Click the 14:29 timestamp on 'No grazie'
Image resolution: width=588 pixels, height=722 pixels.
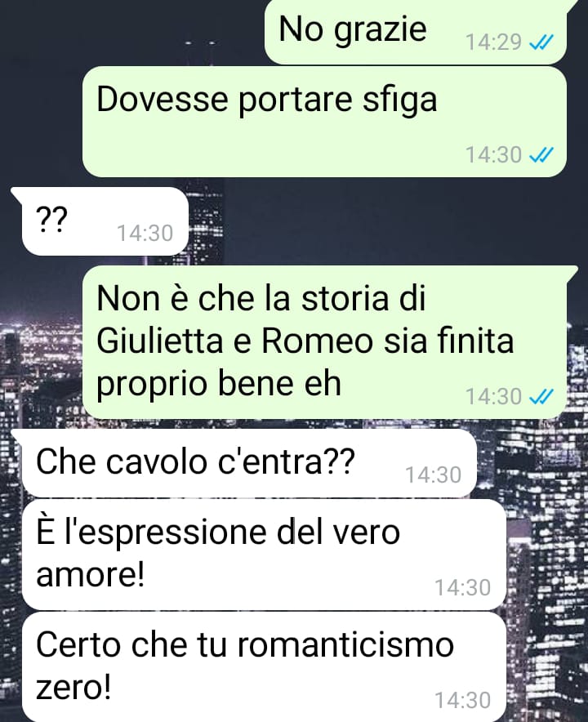493,42
